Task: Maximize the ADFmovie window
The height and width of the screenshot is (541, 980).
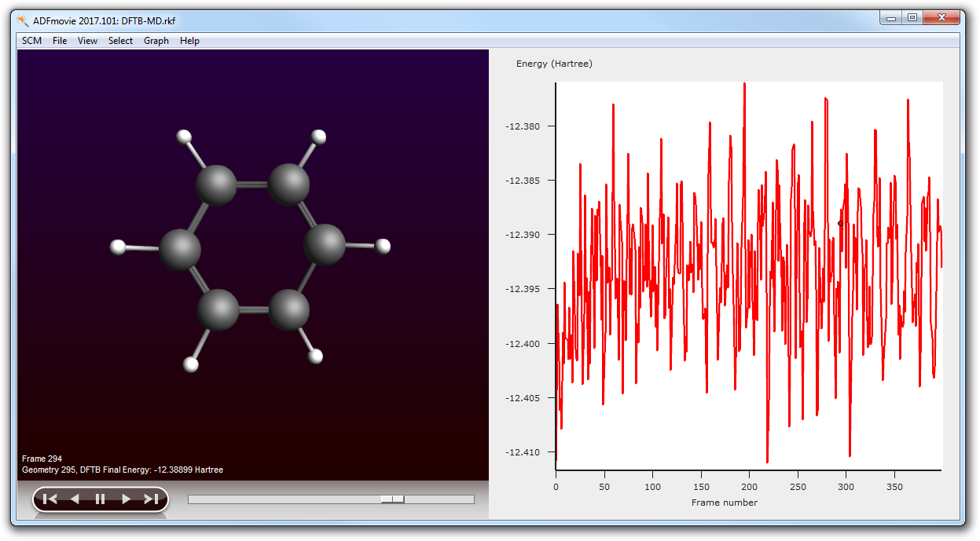Action: click(x=912, y=17)
